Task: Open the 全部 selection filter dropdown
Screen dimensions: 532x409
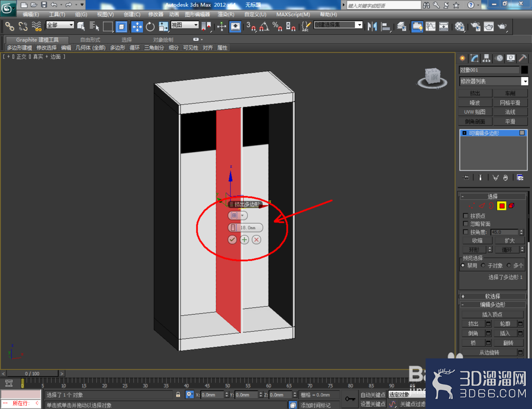Action: [60, 25]
